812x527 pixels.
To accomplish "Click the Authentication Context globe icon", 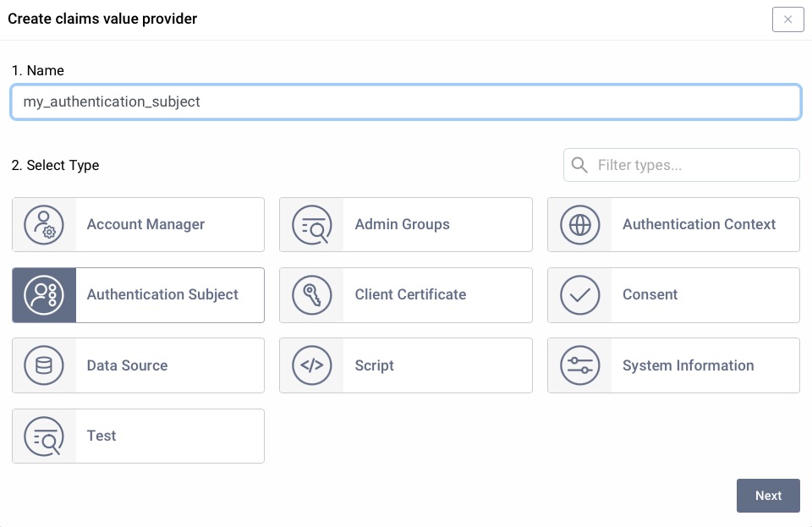I will pyautogui.click(x=580, y=224).
